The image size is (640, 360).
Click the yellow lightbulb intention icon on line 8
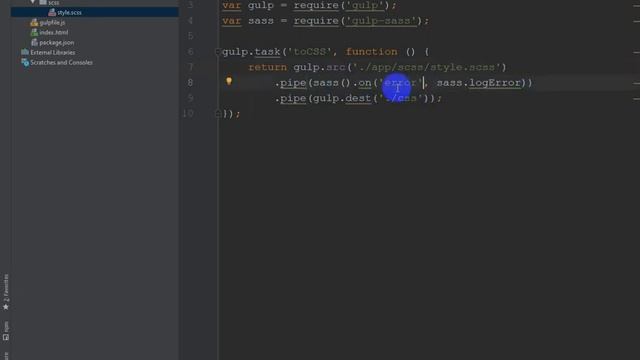[x=229, y=81]
